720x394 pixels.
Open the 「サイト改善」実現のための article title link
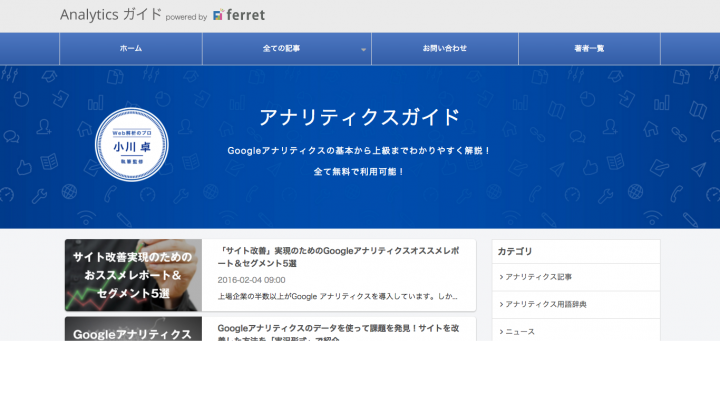338,257
